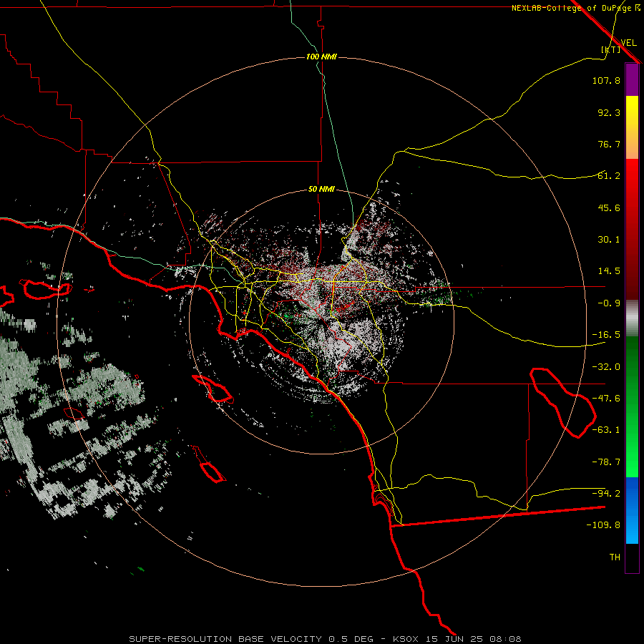
Task: Click the gray near-zero segment of color bar
Action: (632, 318)
